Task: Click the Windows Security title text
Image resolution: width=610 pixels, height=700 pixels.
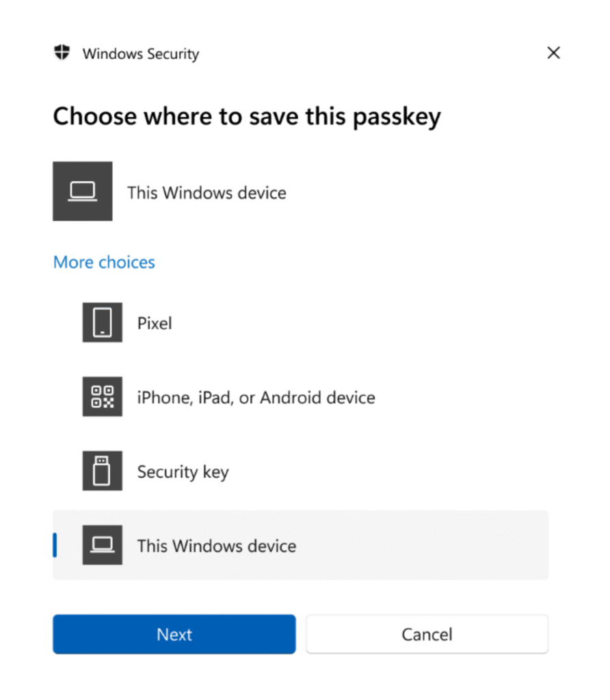Action: click(140, 53)
